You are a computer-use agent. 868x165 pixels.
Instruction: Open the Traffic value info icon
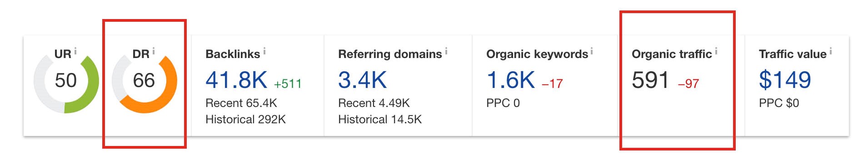tap(831, 51)
